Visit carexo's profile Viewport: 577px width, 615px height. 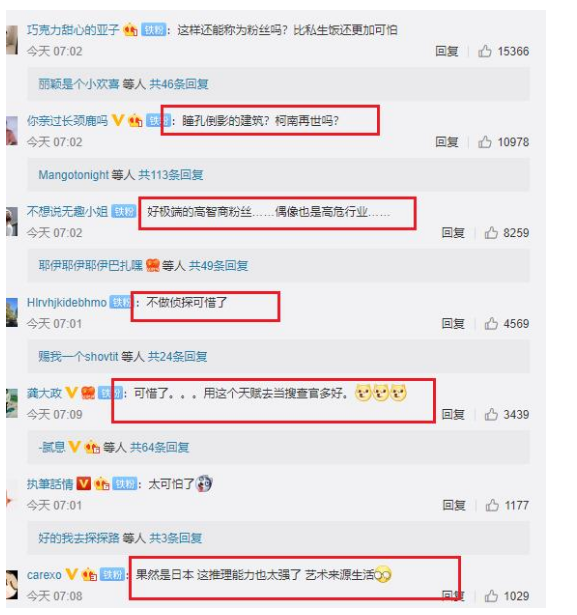click(44, 575)
